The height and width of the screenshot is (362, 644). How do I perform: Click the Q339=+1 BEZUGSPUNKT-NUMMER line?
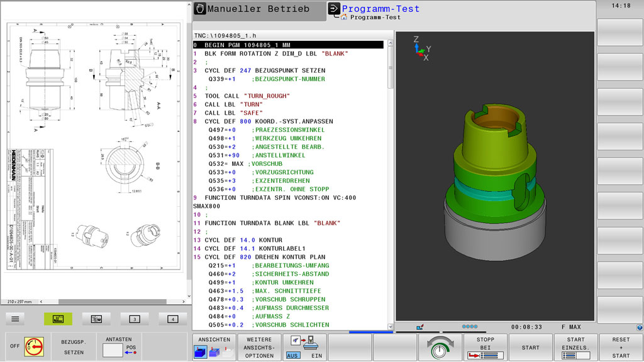[x=267, y=79]
